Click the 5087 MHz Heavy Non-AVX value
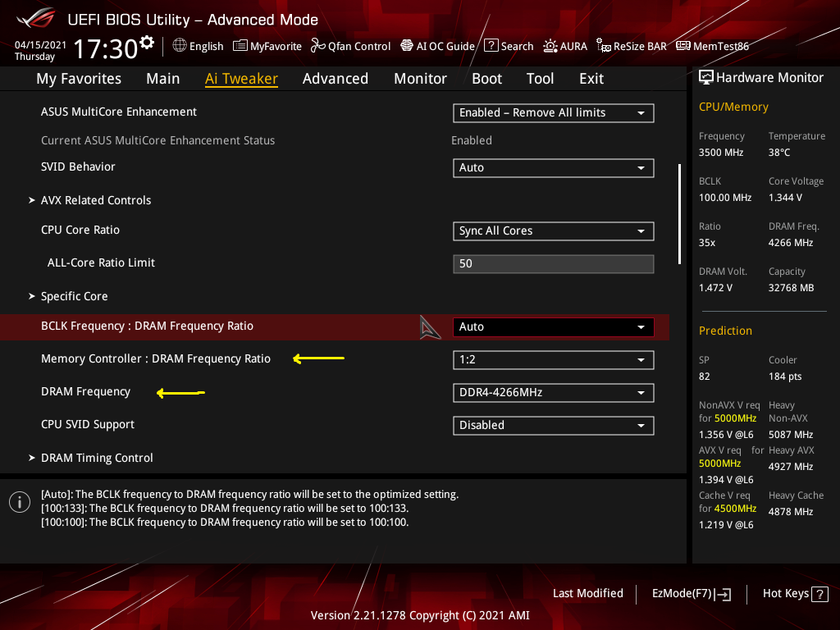The width and height of the screenshot is (840, 630). point(791,435)
